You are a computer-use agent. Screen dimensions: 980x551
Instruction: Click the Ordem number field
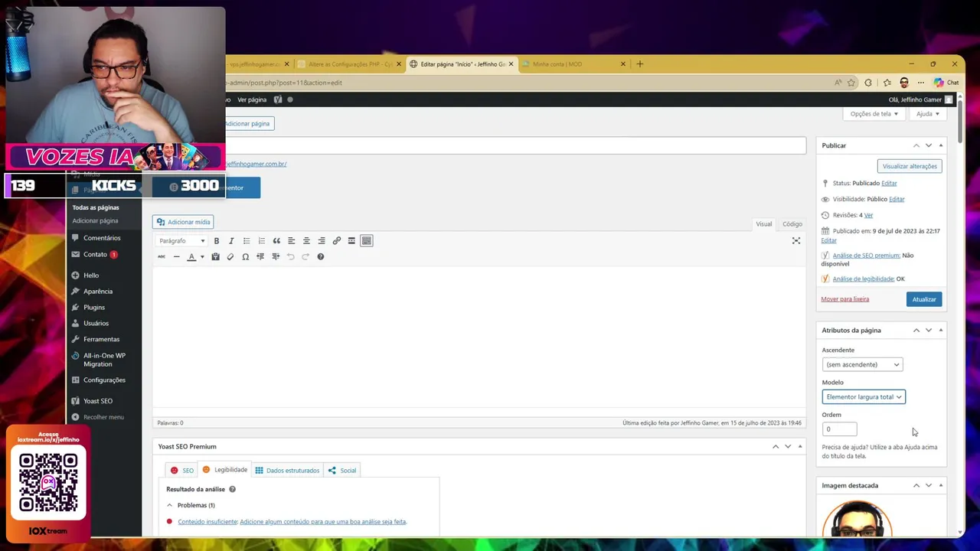click(x=839, y=429)
